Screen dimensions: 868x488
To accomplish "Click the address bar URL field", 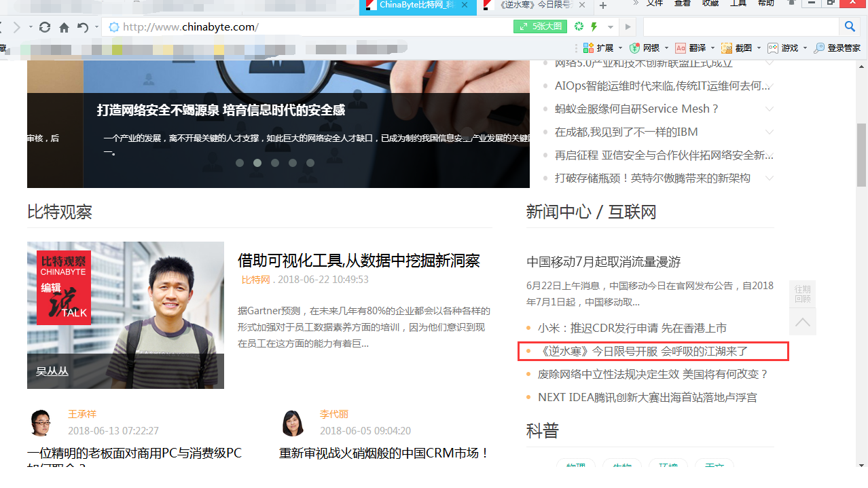I will (x=306, y=27).
